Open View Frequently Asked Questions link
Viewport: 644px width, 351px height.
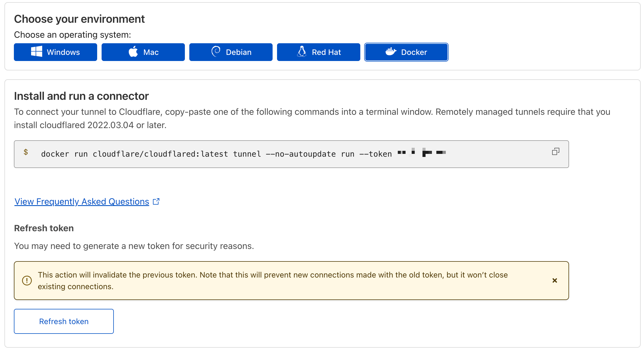pyautogui.click(x=82, y=202)
